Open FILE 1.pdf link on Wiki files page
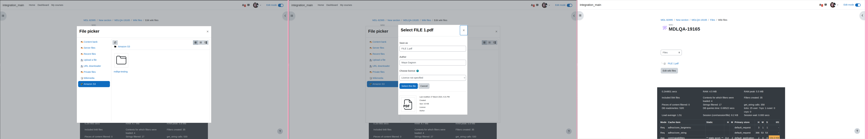Screen dimensions: 868x139 click(x=673, y=63)
